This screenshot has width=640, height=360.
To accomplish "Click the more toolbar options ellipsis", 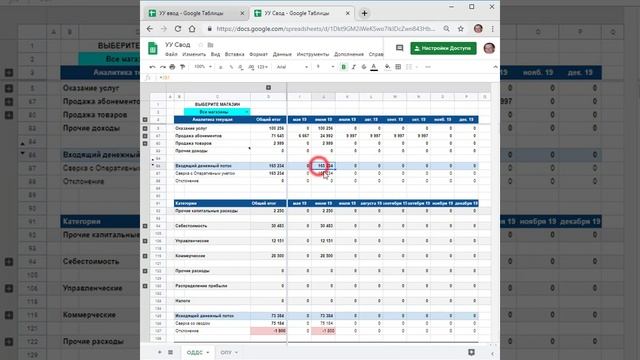I will coord(428,67).
